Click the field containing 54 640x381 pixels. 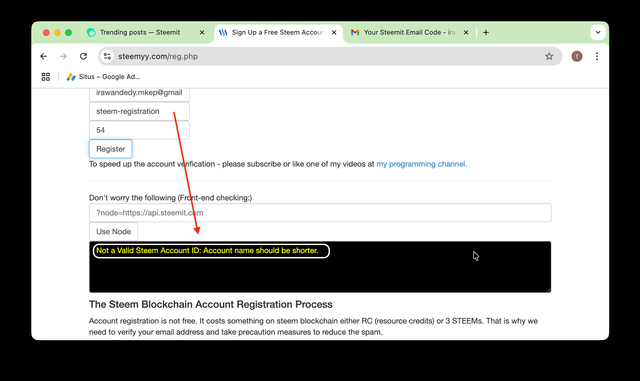[x=139, y=130]
